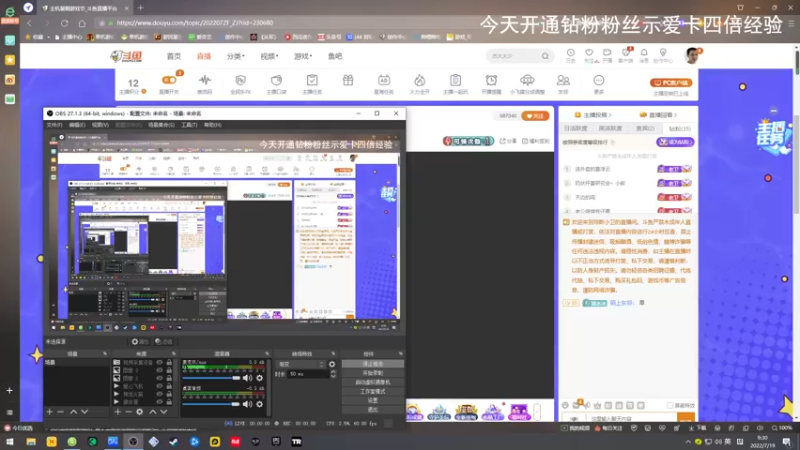Toggle visibility eye of 图像 3 source
Image resolution: width=800 pixels, height=450 pixels.
(x=160, y=370)
